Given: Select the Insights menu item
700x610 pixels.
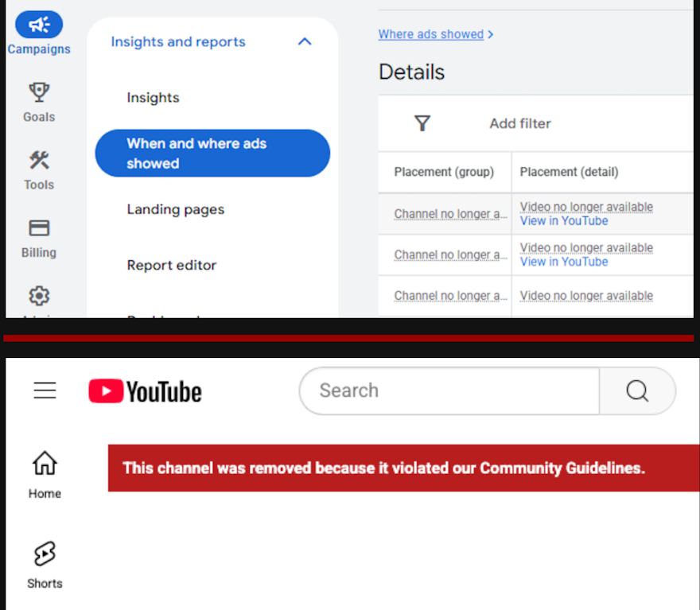Looking at the screenshot, I should tap(153, 97).
